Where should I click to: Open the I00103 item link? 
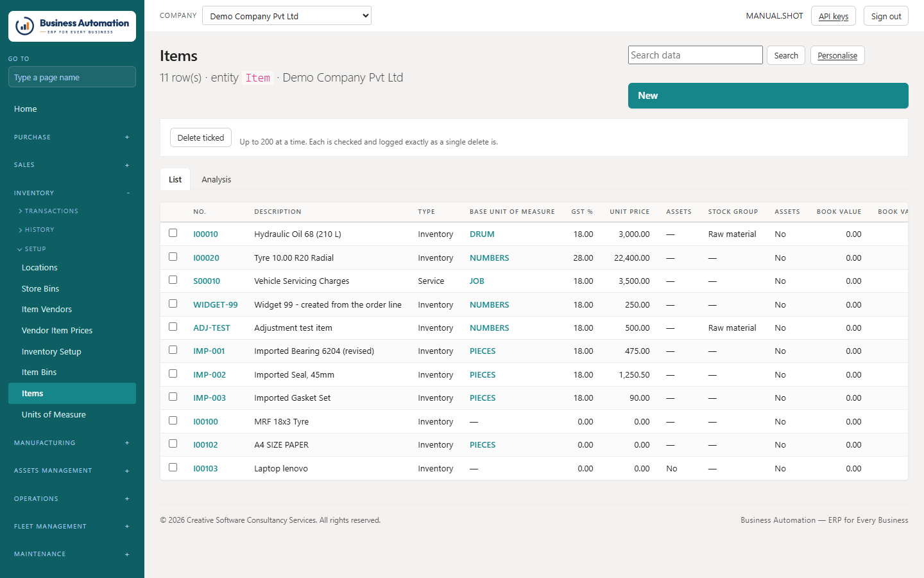pyautogui.click(x=205, y=469)
